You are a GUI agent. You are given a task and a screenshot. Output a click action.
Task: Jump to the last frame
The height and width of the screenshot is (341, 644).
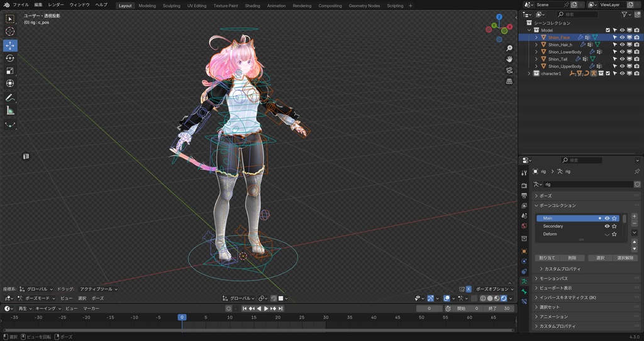click(280, 308)
